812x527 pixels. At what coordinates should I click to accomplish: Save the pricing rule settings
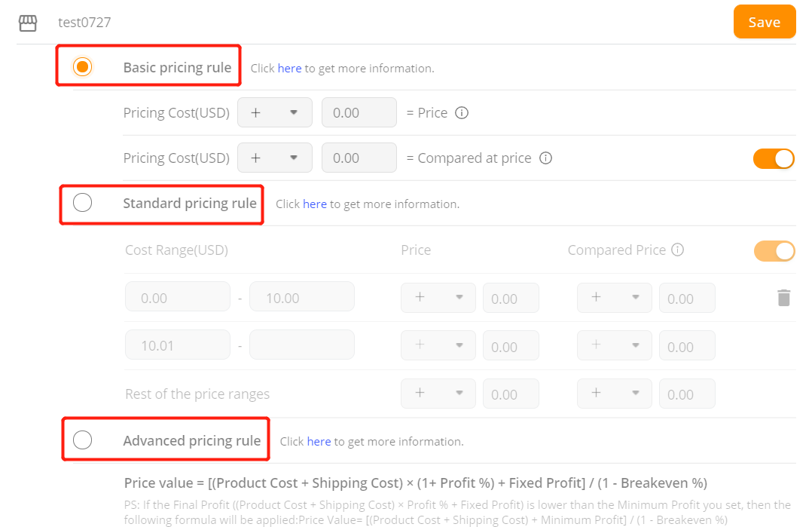click(x=765, y=22)
